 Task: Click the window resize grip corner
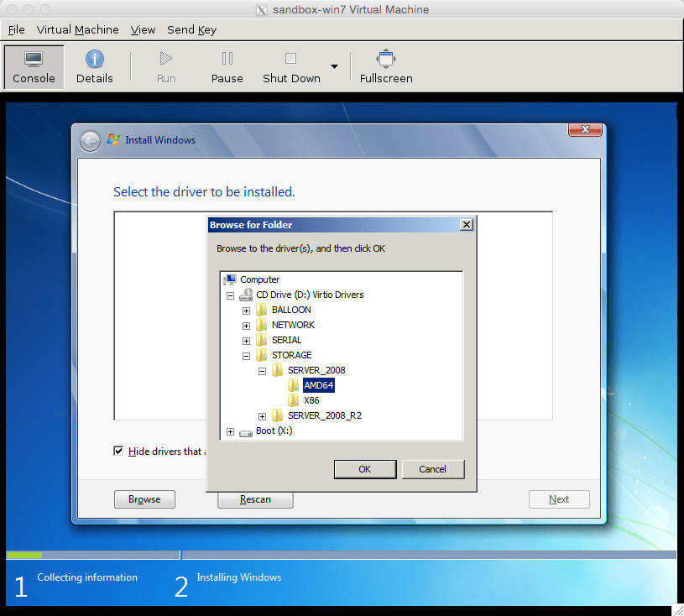coord(678,610)
